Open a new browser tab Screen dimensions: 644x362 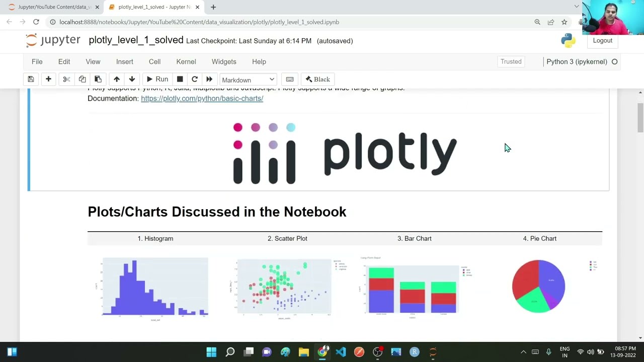pyautogui.click(x=213, y=7)
